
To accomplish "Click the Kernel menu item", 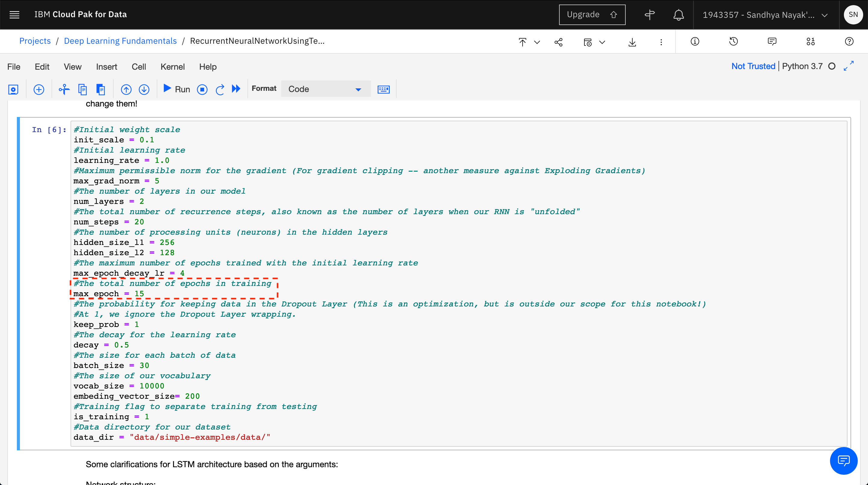I will click(172, 67).
